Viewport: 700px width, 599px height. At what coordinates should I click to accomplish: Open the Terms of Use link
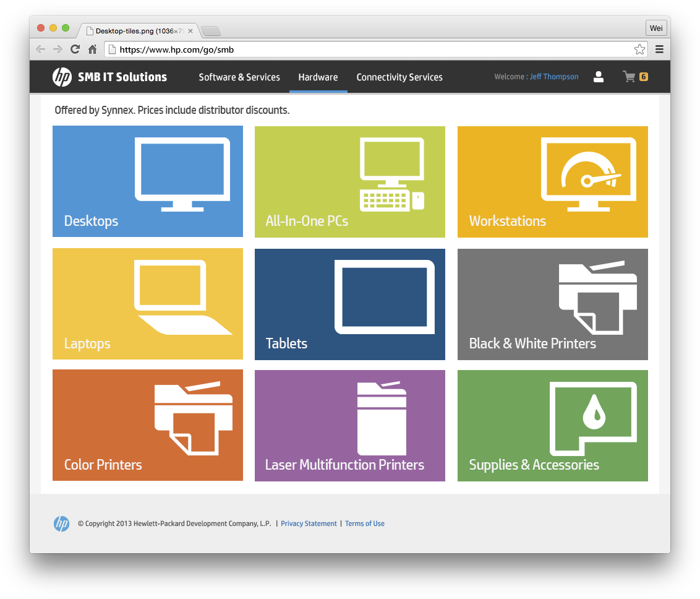pos(365,524)
